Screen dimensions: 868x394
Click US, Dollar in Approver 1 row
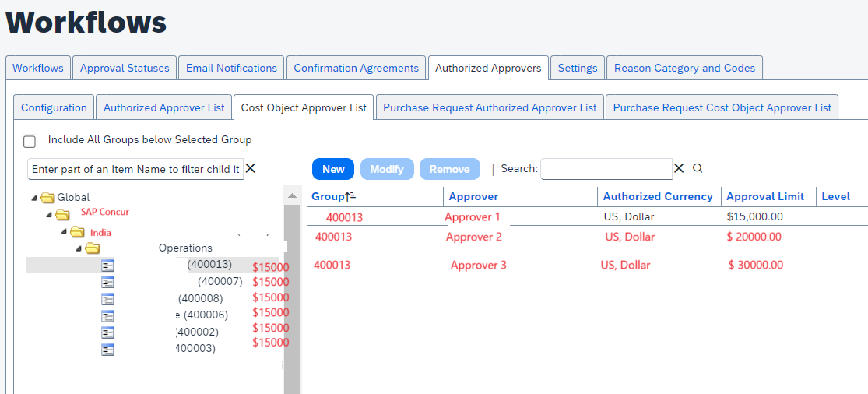[629, 217]
